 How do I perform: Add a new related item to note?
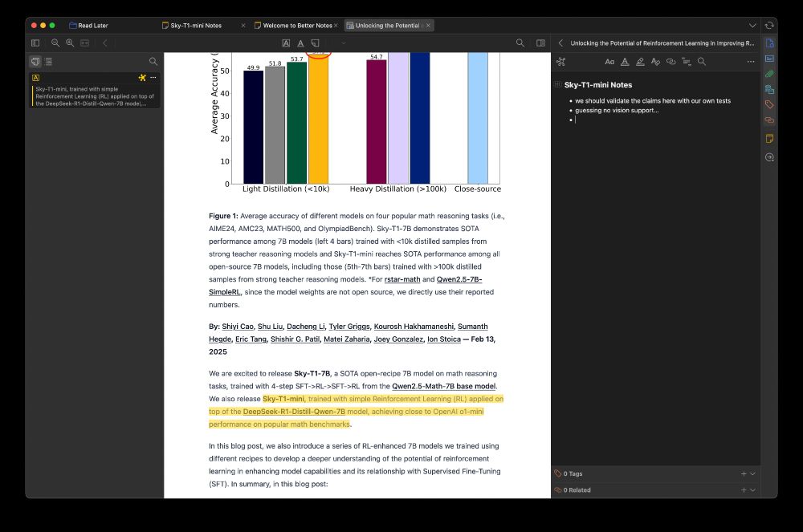click(x=744, y=490)
